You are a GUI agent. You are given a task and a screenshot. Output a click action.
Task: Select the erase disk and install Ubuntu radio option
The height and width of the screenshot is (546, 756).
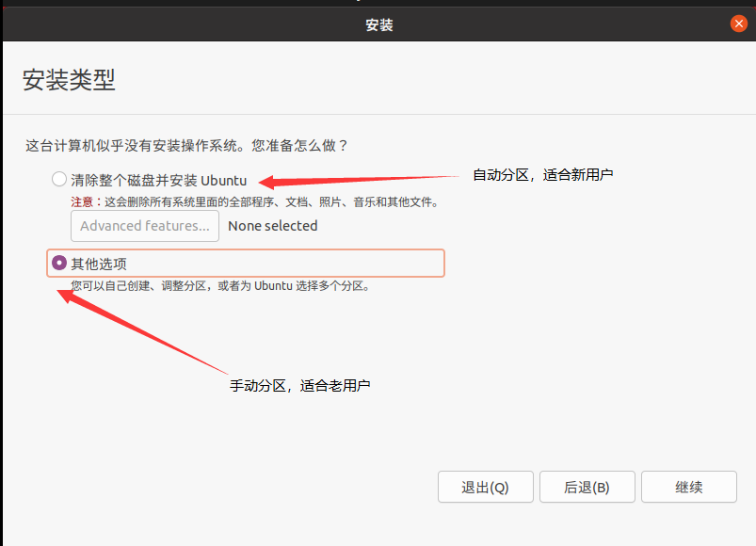(58, 179)
